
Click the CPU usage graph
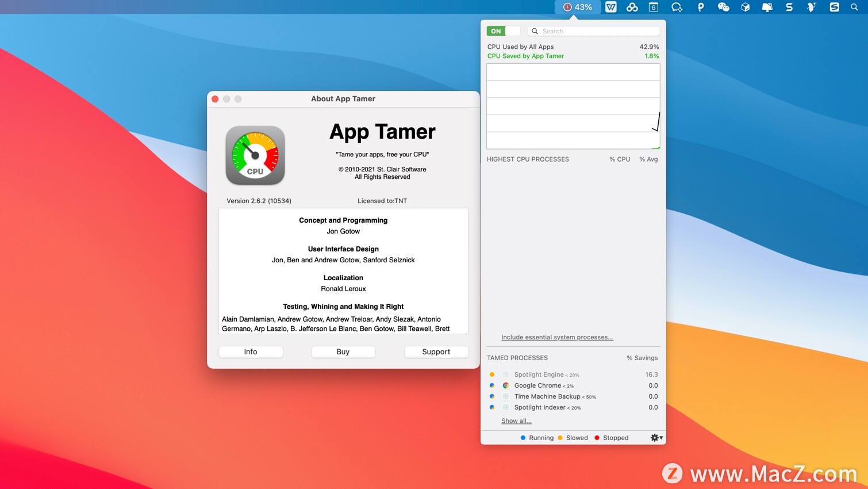pyautogui.click(x=573, y=106)
